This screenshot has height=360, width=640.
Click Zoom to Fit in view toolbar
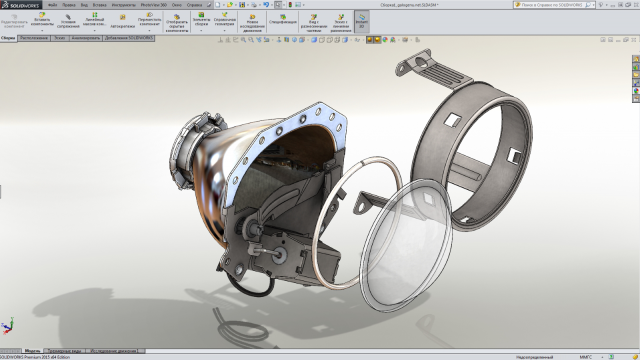243,40
